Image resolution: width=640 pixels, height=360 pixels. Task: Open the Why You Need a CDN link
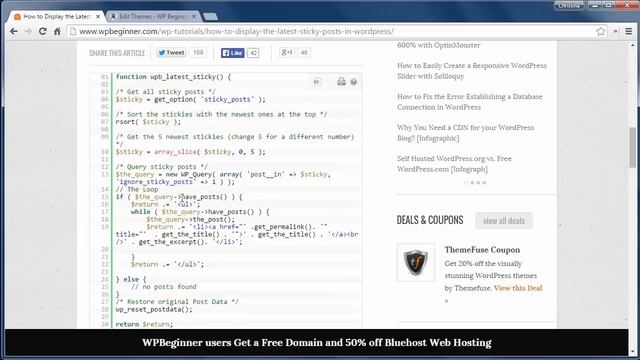pyautogui.click(x=465, y=133)
